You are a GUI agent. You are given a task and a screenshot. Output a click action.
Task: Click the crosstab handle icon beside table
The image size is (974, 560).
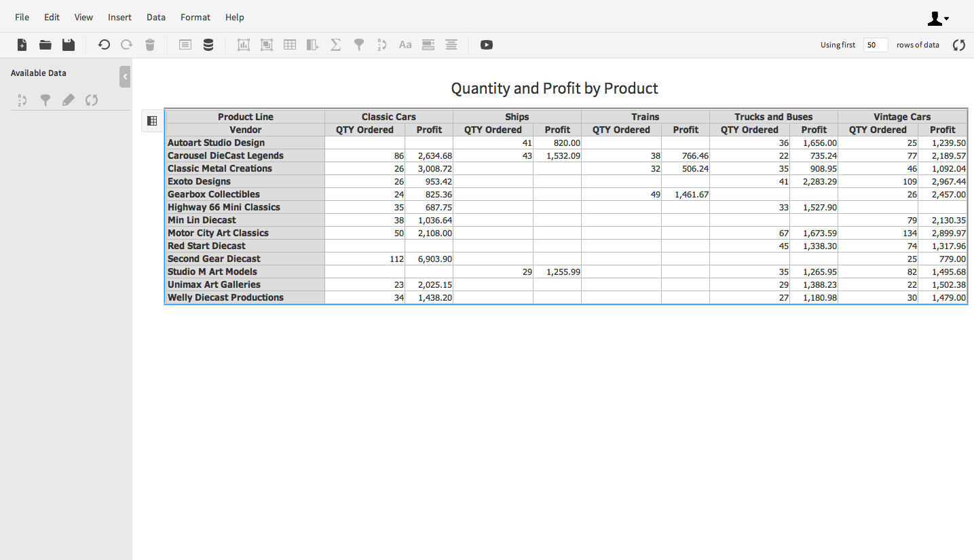click(x=152, y=121)
